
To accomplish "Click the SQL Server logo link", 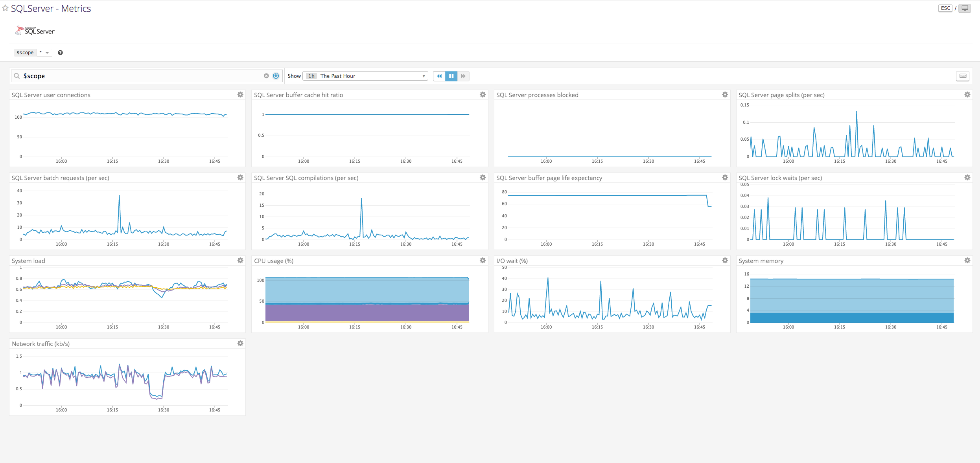I will (x=35, y=30).
